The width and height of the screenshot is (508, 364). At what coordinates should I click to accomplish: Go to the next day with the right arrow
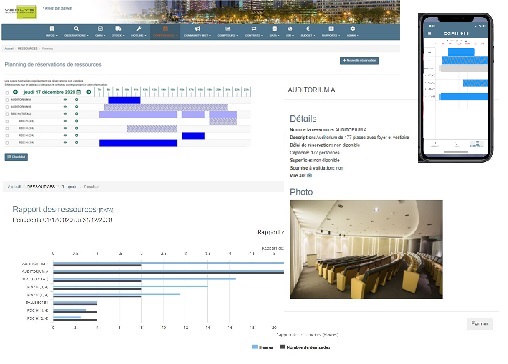pyautogui.click(x=89, y=92)
